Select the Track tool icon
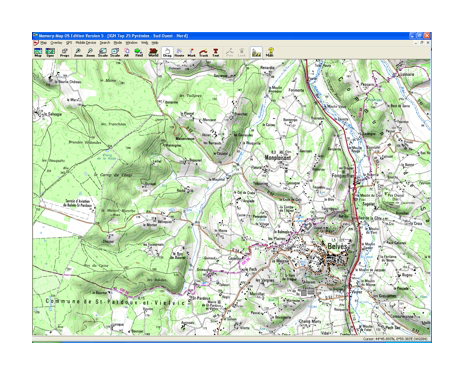 pyautogui.click(x=203, y=52)
